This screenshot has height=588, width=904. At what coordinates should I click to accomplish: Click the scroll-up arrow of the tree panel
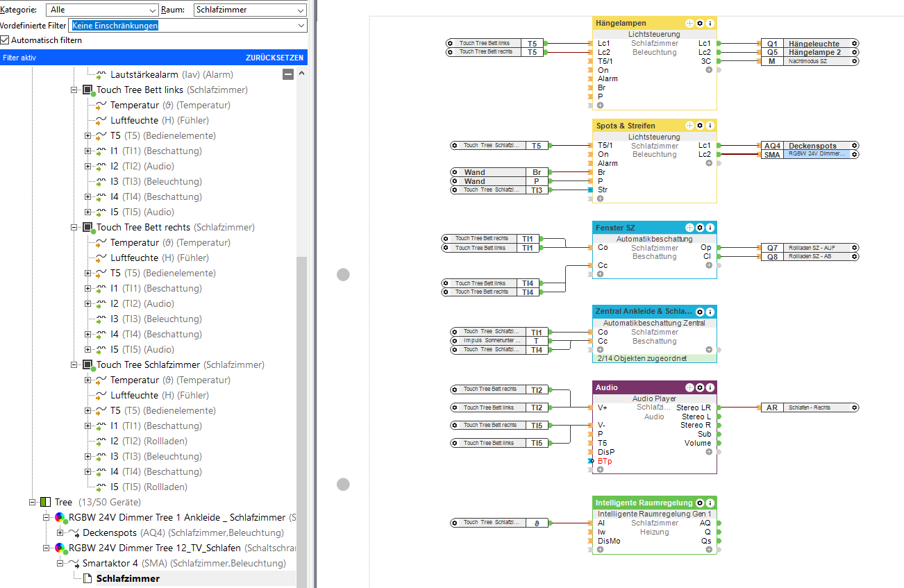pos(301,72)
